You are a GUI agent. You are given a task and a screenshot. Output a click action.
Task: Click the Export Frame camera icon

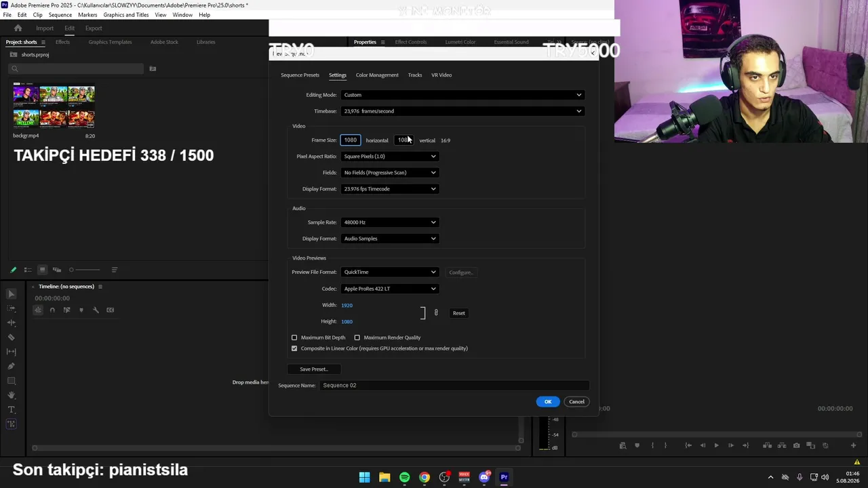pyautogui.click(x=796, y=445)
